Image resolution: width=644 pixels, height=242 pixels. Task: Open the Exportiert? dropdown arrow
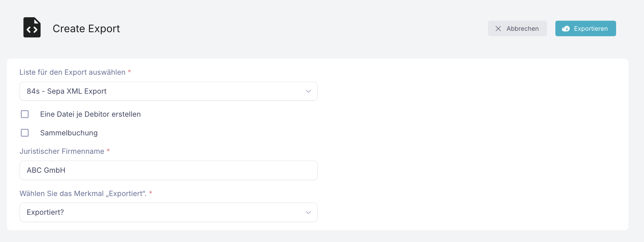coord(308,212)
